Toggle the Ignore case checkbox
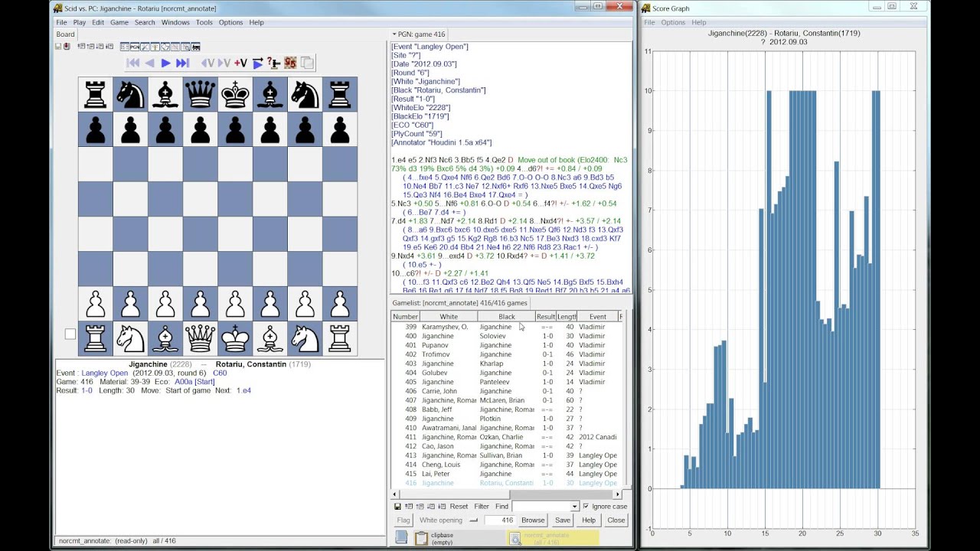Screen dimensions: 980x551 pos(586,507)
